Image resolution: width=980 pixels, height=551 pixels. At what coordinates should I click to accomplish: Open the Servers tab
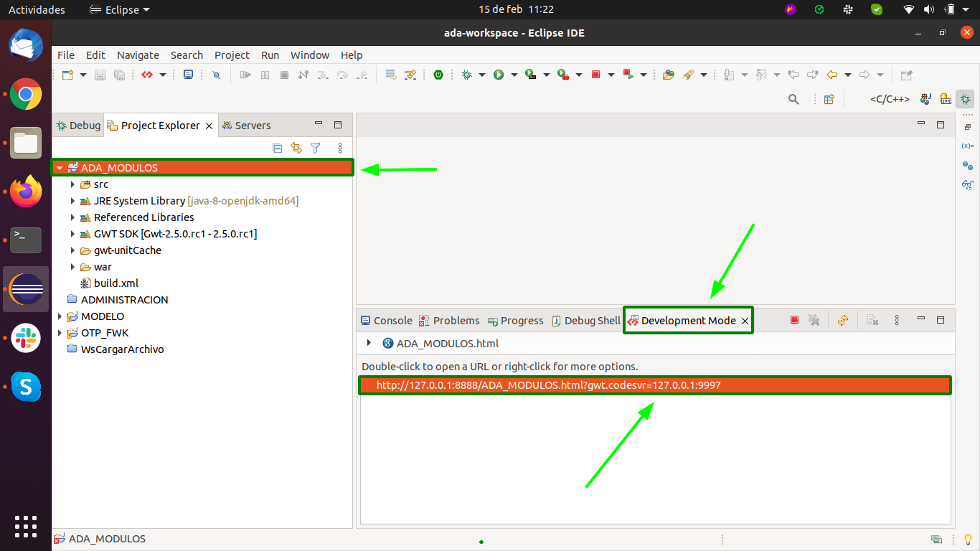click(246, 126)
